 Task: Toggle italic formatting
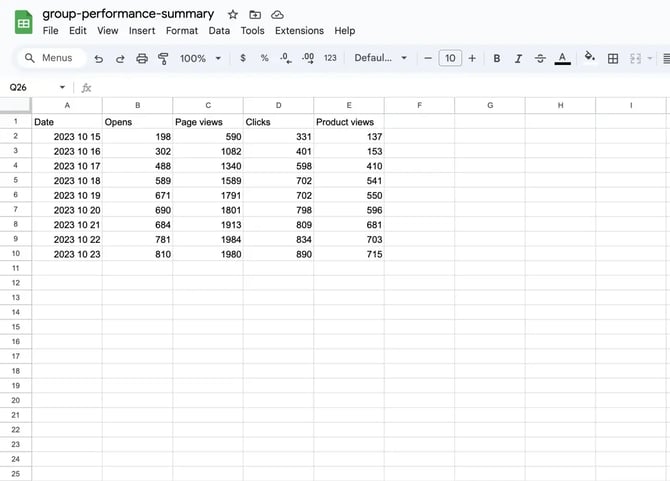pyautogui.click(x=518, y=59)
